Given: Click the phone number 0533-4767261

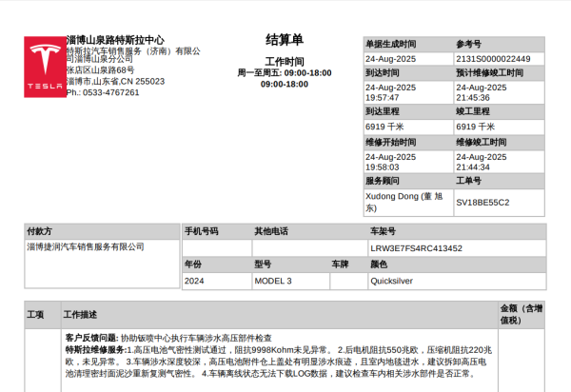Looking at the screenshot, I should [x=109, y=92].
